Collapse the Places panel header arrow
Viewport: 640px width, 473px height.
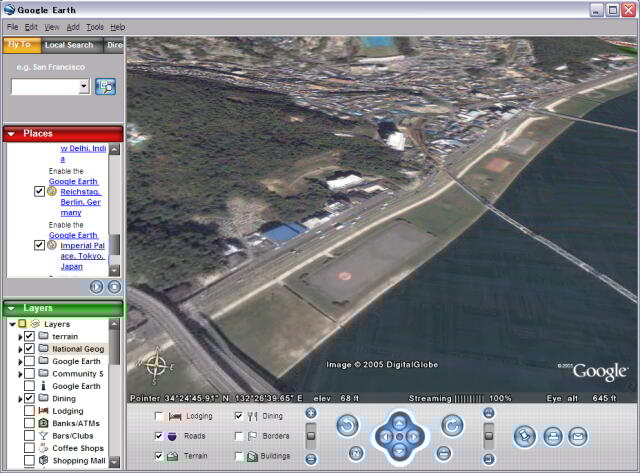coord(11,134)
